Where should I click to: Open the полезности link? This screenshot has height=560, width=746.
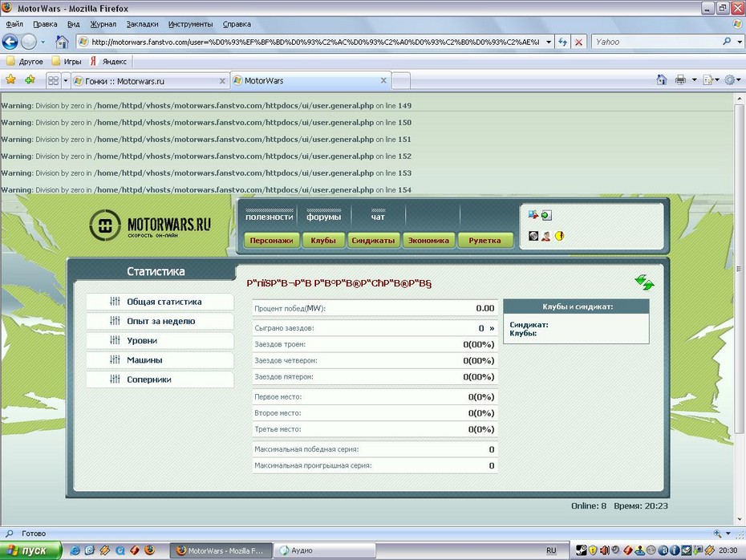pos(270,217)
